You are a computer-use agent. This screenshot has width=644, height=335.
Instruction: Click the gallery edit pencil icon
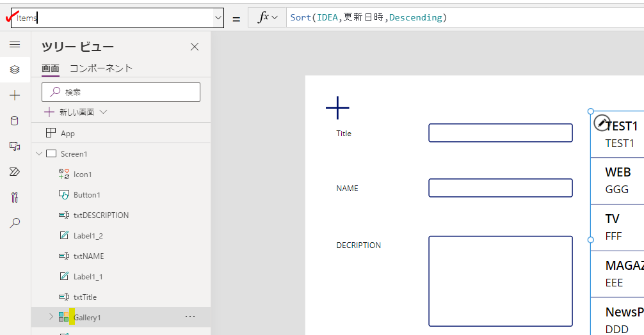point(602,123)
